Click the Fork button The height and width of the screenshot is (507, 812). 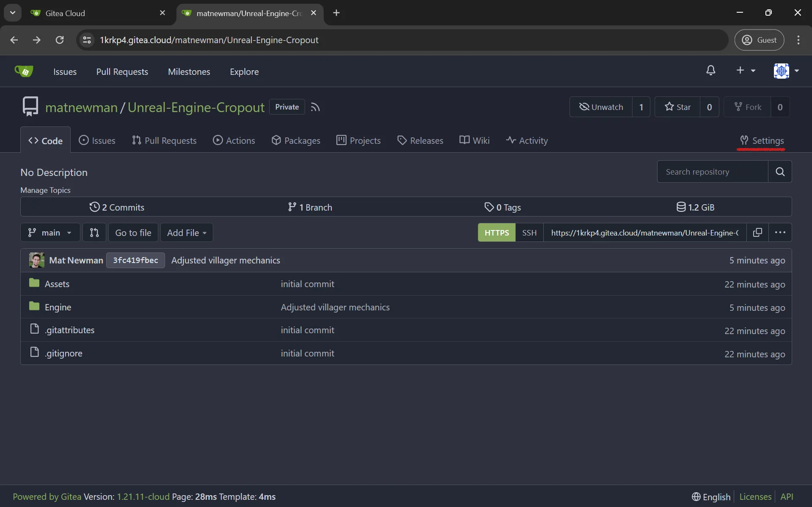coord(748,107)
